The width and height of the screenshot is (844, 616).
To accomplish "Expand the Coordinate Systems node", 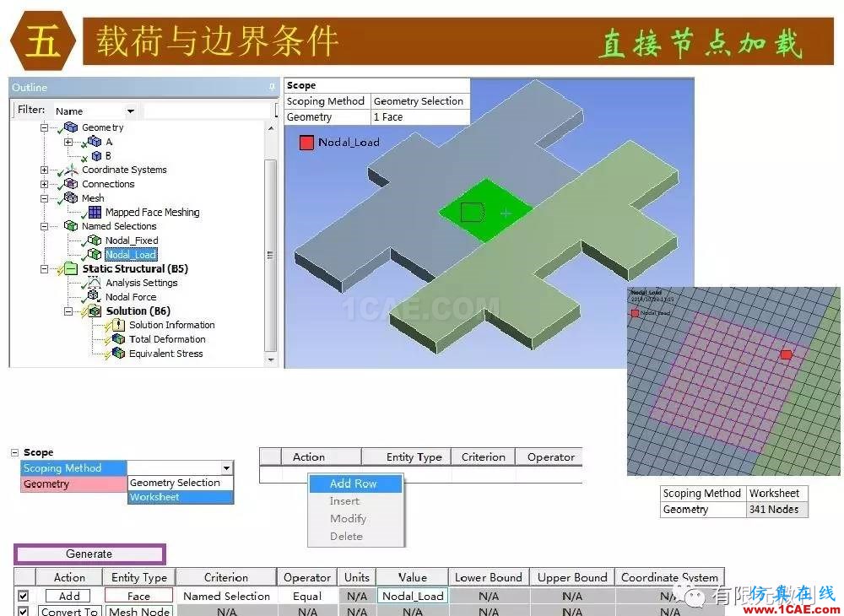I will click(x=44, y=170).
